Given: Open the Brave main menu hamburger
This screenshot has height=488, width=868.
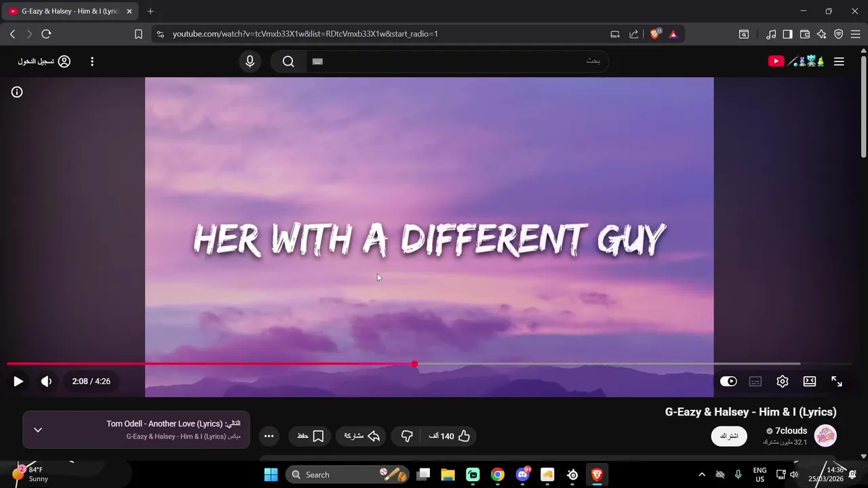Looking at the screenshot, I should (x=856, y=34).
